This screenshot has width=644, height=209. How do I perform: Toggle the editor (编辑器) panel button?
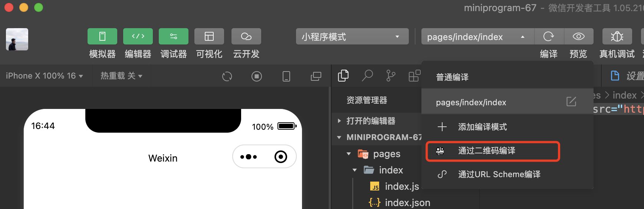pyautogui.click(x=138, y=36)
